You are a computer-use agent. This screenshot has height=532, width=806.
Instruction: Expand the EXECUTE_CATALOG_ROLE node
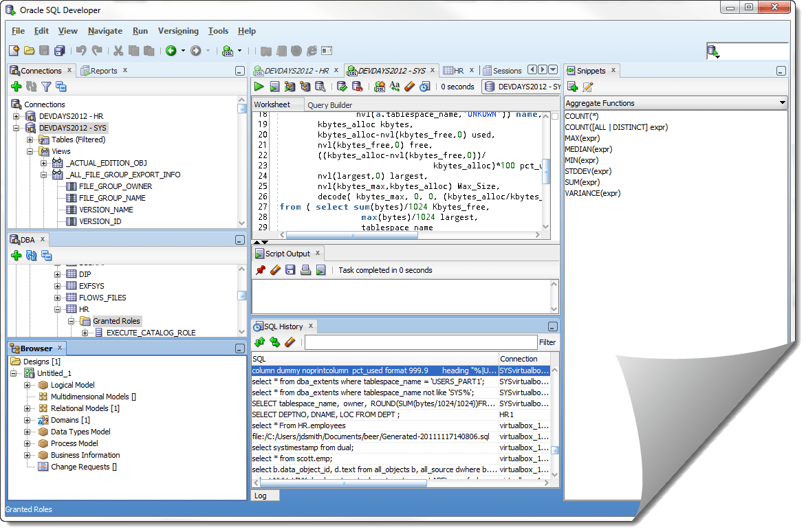(85, 333)
